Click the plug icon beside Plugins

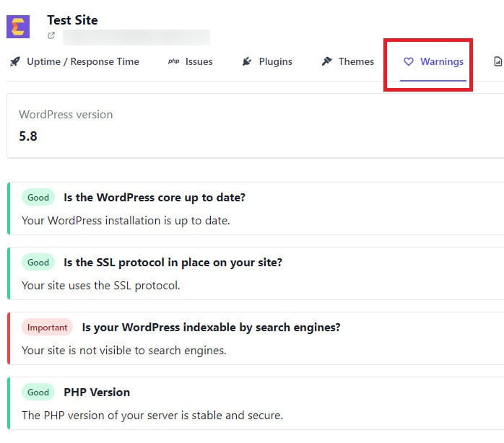(247, 61)
